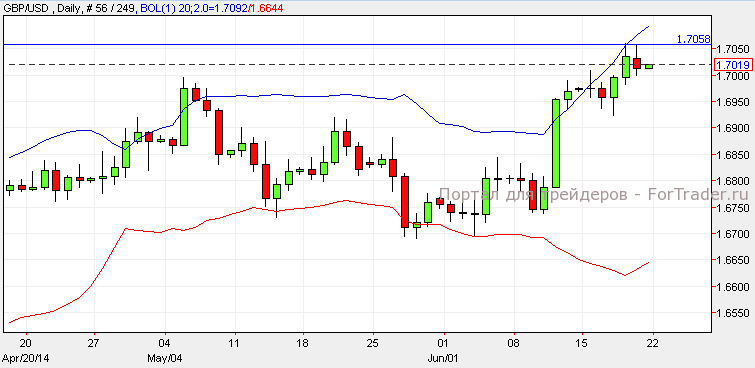Click the Jun/01 date label

coord(442,359)
